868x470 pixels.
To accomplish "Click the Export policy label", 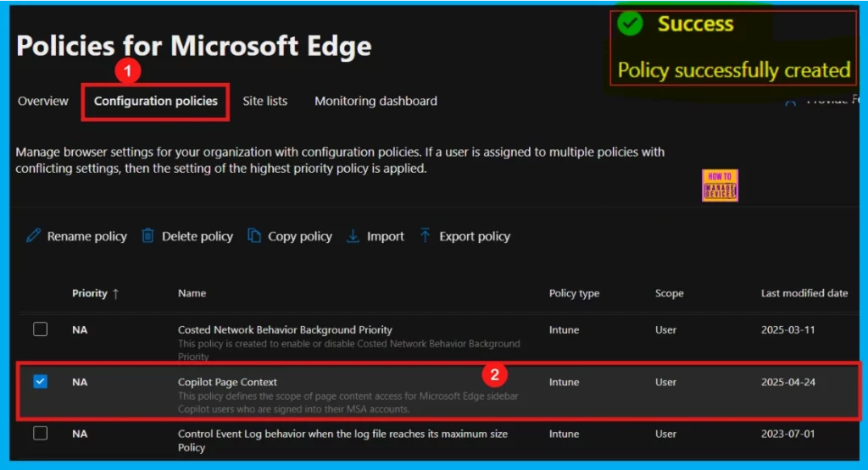I will pyautogui.click(x=475, y=236).
